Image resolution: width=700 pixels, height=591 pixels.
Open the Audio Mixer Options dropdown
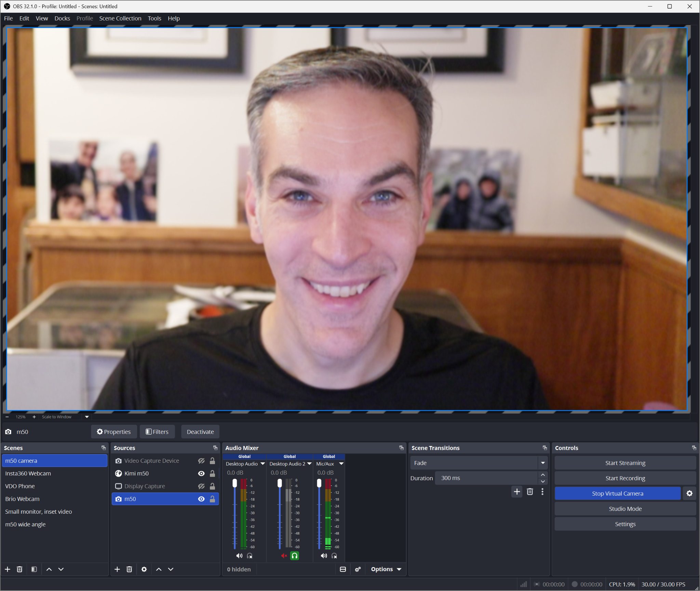(x=386, y=569)
